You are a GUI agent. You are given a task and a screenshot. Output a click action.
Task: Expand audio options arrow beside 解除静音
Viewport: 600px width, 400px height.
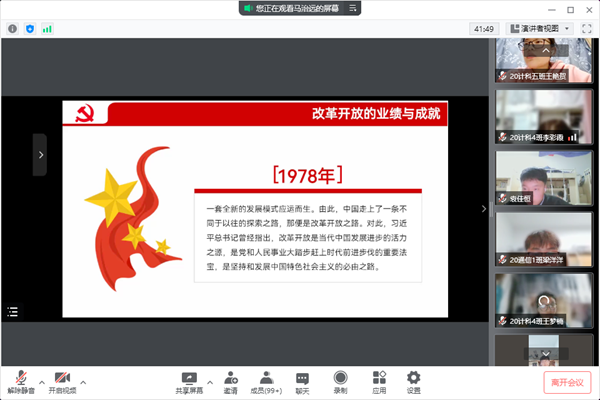[x=41, y=381]
